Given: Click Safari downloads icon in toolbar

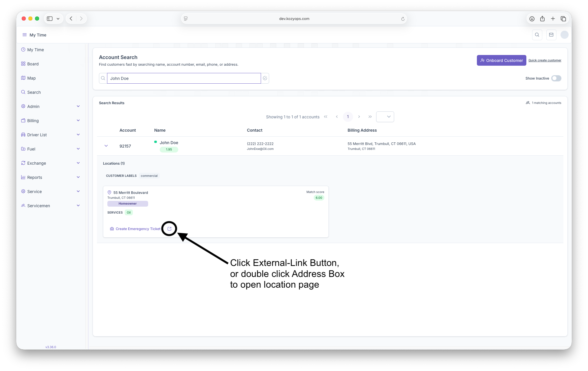Looking at the screenshot, I should (x=532, y=19).
